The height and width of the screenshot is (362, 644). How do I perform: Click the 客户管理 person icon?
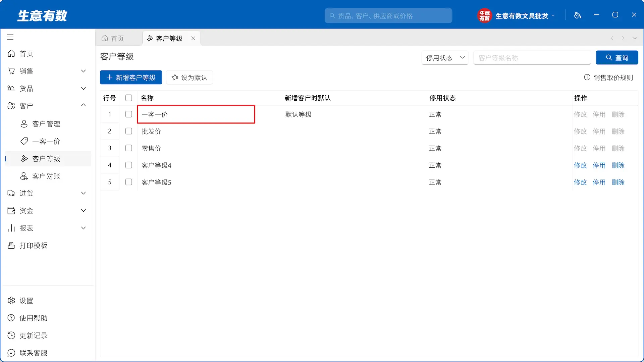pyautogui.click(x=24, y=124)
